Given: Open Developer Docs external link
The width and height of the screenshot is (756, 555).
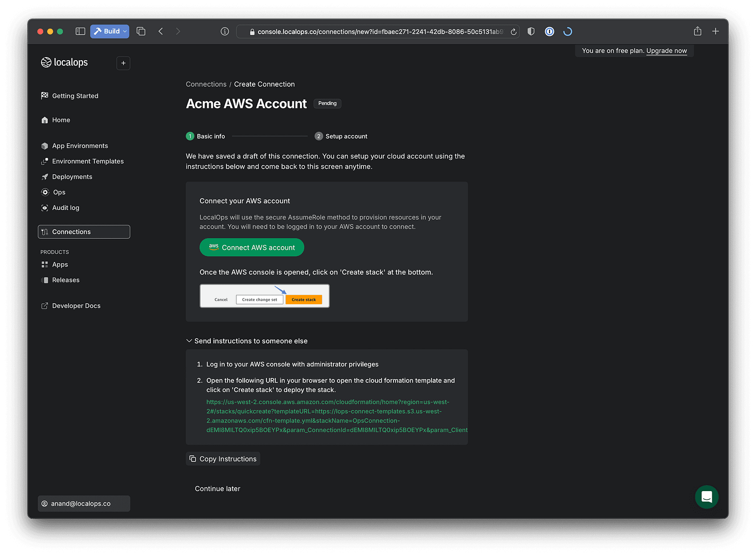Looking at the screenshot, I should (76, 306).
